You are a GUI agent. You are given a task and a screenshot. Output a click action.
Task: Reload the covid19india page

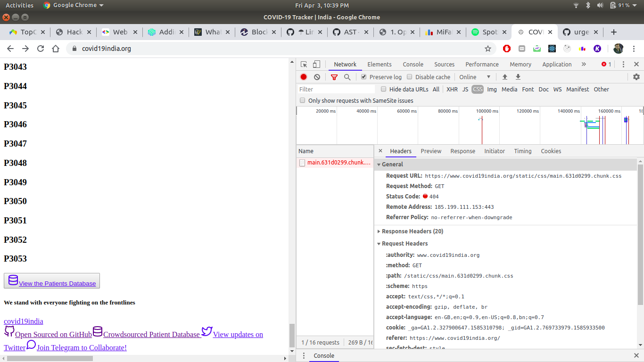point(41,49)
